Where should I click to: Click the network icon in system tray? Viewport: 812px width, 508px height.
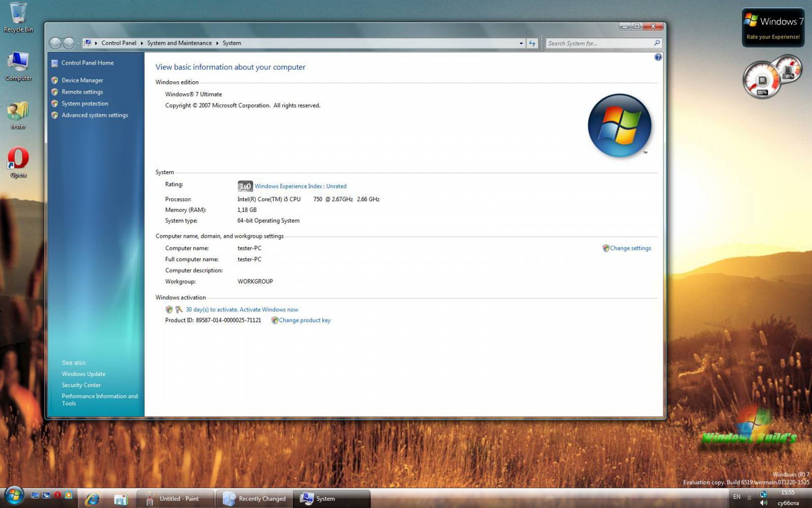click(763, 494)
